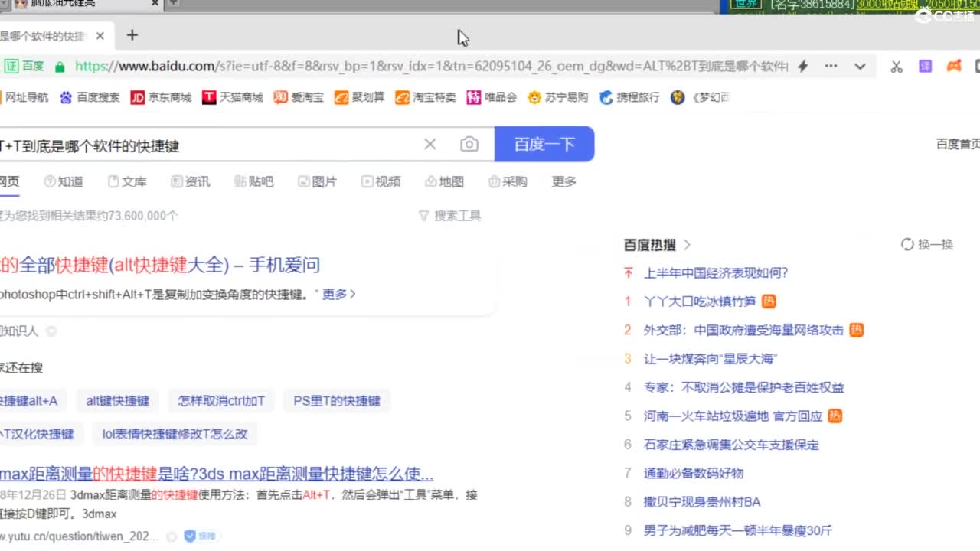Switch to 图片 search tab
The height and width of the screenshot is (551, 980).
pyautogui.click(x=318, y=181)
